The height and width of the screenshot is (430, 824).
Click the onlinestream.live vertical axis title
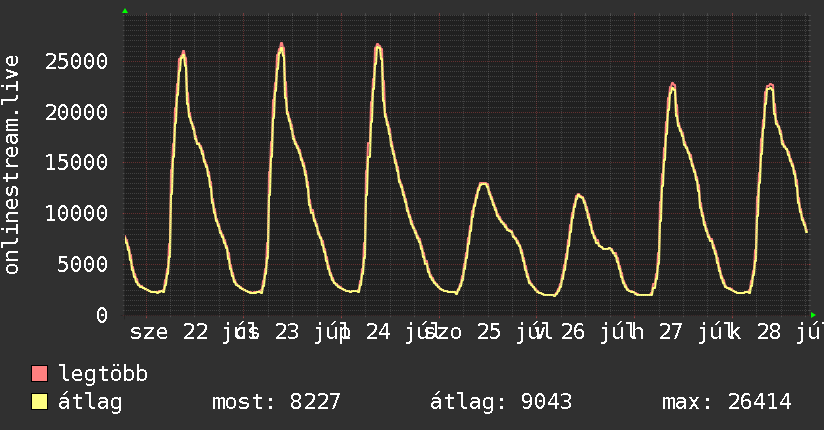click(x=11, y=164)
